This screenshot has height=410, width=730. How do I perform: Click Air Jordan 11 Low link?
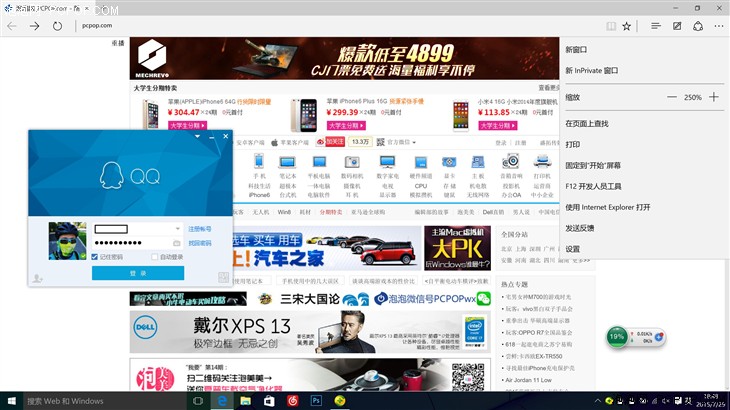pyautogui.click(x=528, y=380)
